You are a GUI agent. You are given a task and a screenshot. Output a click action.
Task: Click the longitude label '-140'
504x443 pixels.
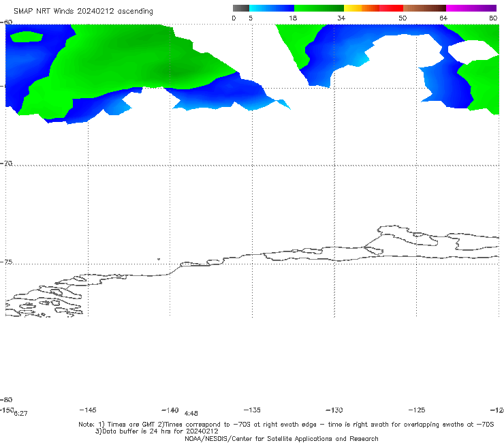coord(170,410)
